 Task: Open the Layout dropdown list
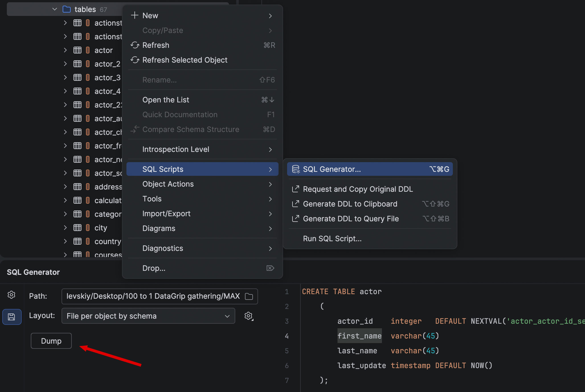pyautogui.click(x=148, y=316)
